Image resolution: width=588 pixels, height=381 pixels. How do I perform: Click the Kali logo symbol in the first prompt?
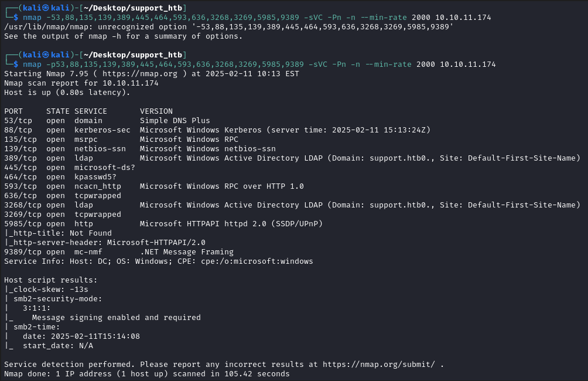42,8
